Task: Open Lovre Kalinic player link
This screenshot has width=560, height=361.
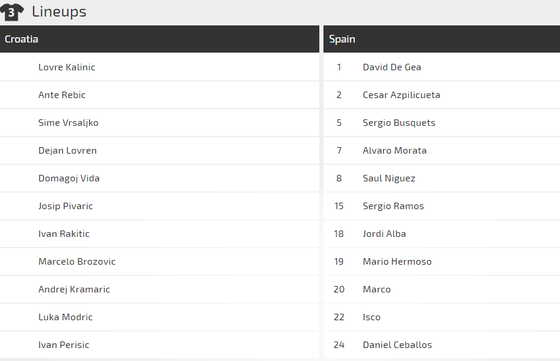Action: pyautogui.click(x=66, y=67)
